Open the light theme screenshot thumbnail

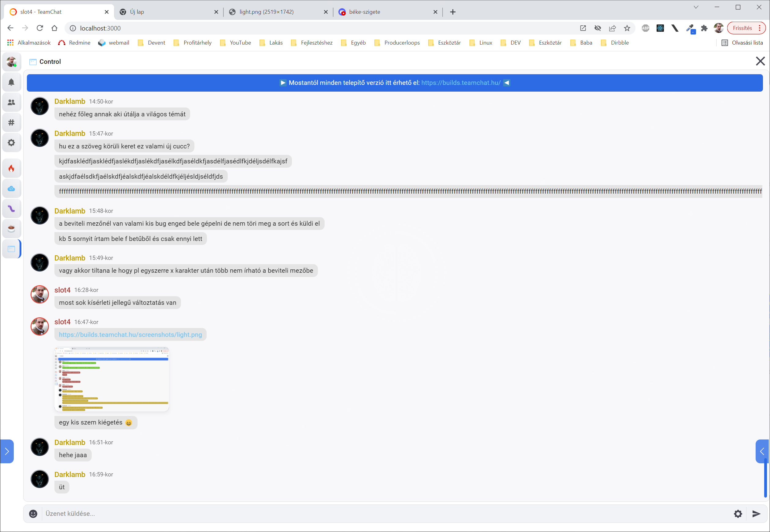[x=112, y=379]
